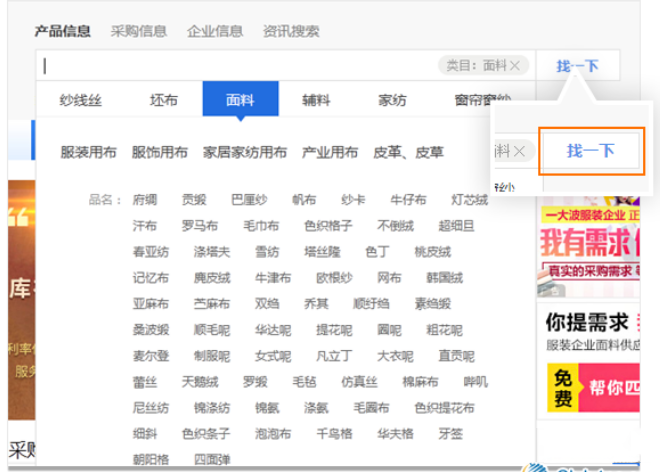Choose 千鸟格 fabric name
Screen dimensions: 660x472
click(334, 434)
